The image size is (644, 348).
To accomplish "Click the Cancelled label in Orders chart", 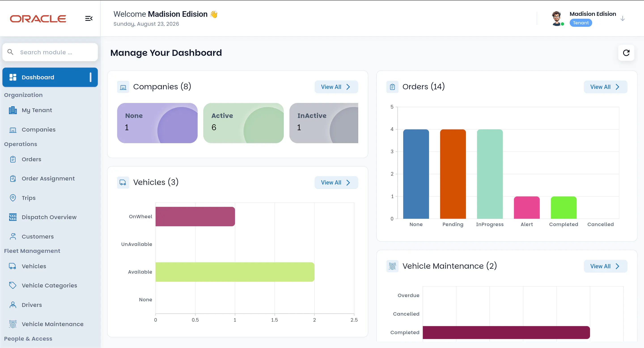I will point(600,224).
